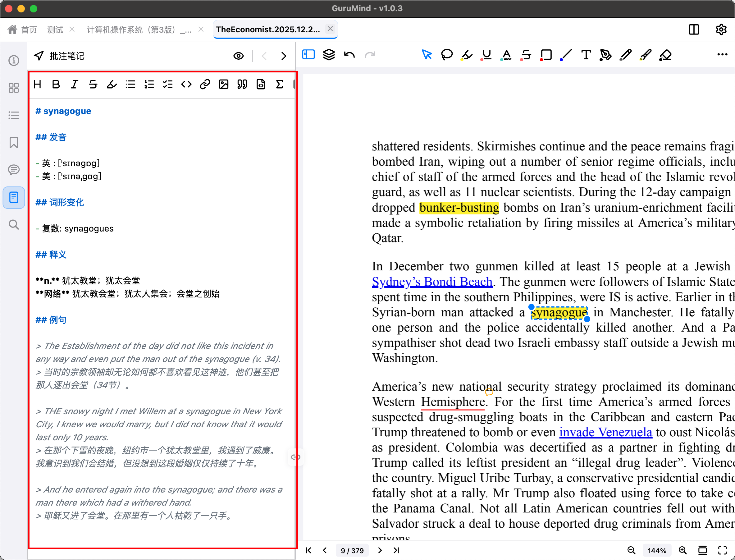Toggle split view layout button

(694, 30)
